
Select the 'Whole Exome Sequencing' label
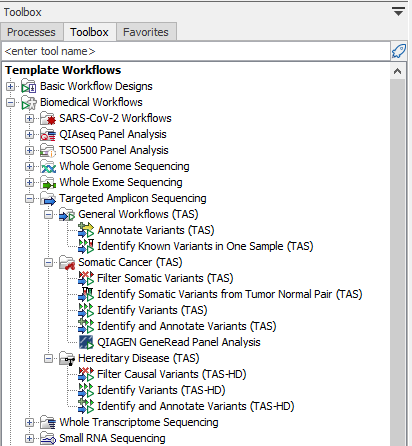pyautogui.click(x=121, y=182)
